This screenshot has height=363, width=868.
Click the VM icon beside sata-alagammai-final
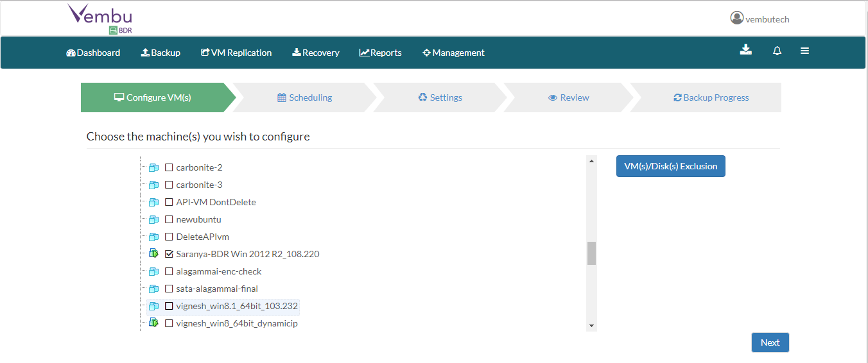click(153, 289)
